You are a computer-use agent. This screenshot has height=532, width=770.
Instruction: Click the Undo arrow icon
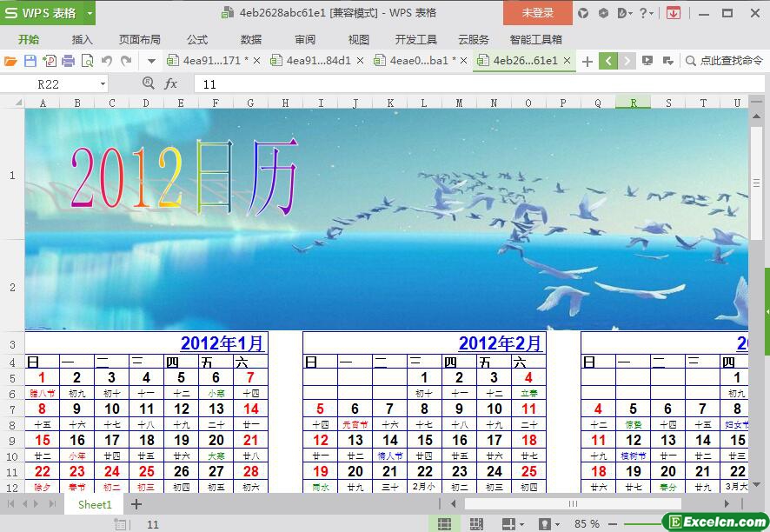pos(107,61)
